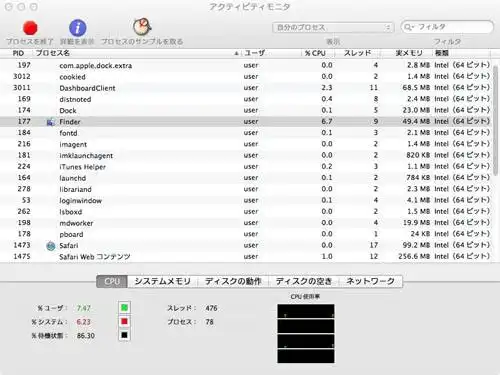Click the red Quit Process stop icon
The width and height of the screenshot is (500, 375).
click(x=30, y=28)
